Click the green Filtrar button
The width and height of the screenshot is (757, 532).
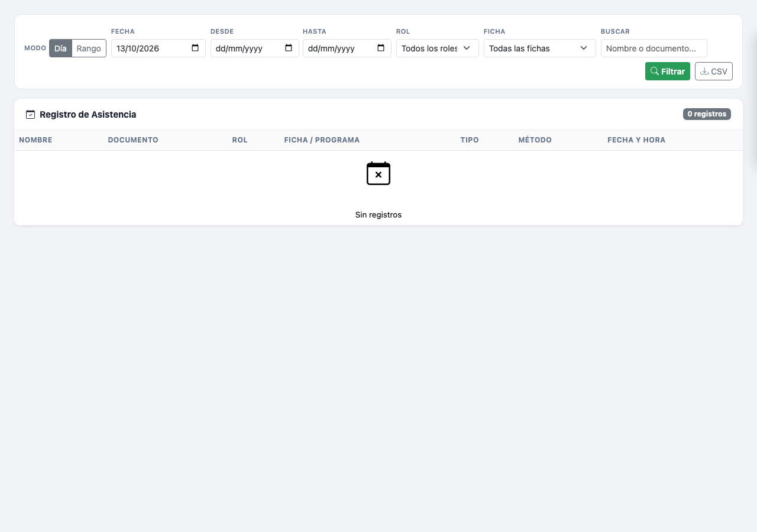668,72
